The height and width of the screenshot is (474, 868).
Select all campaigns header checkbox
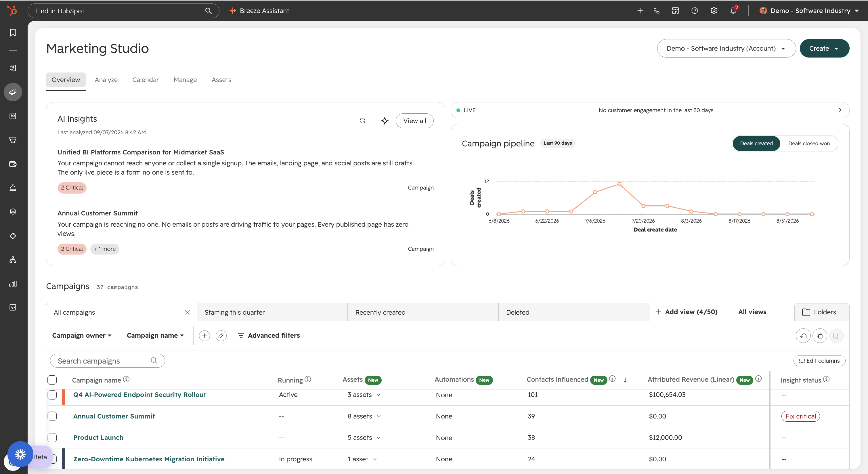(52, 380)
